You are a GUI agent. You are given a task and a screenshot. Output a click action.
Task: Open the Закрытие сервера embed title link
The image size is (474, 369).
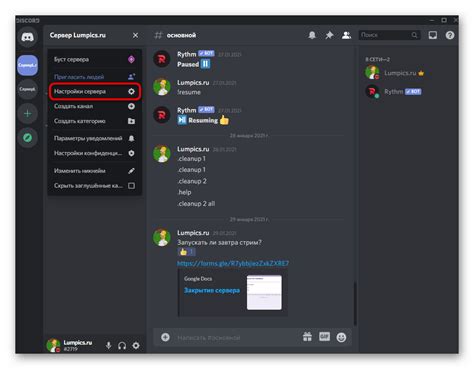point(212,290)
